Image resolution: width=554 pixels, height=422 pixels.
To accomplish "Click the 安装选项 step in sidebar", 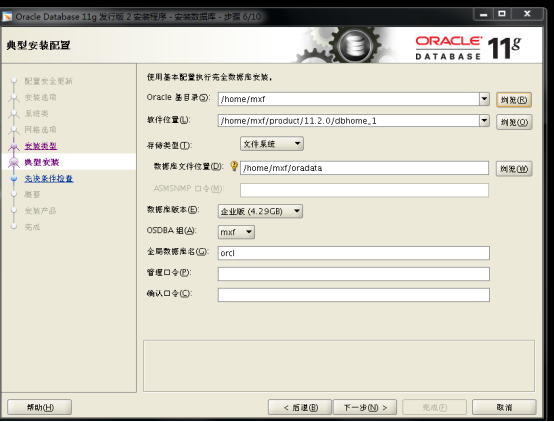I will point(41,97).
